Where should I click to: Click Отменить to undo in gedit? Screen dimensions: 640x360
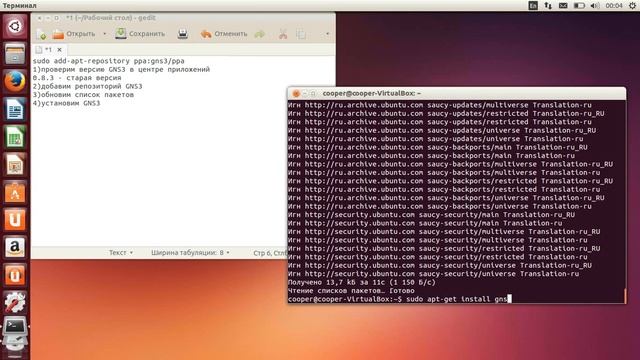[x=224, y=34]
